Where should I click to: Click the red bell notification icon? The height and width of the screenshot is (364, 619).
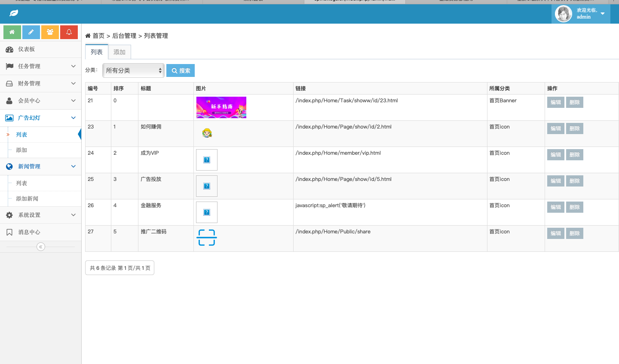69,32
